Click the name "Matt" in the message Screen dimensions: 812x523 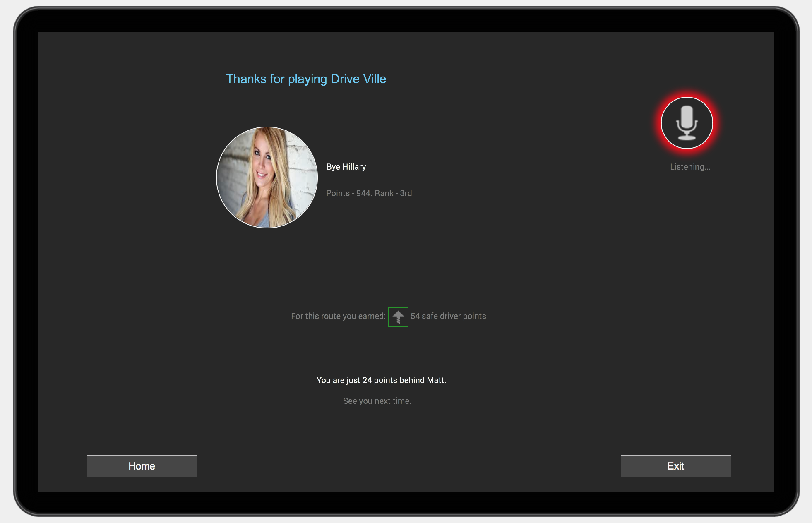pos(436,380)
